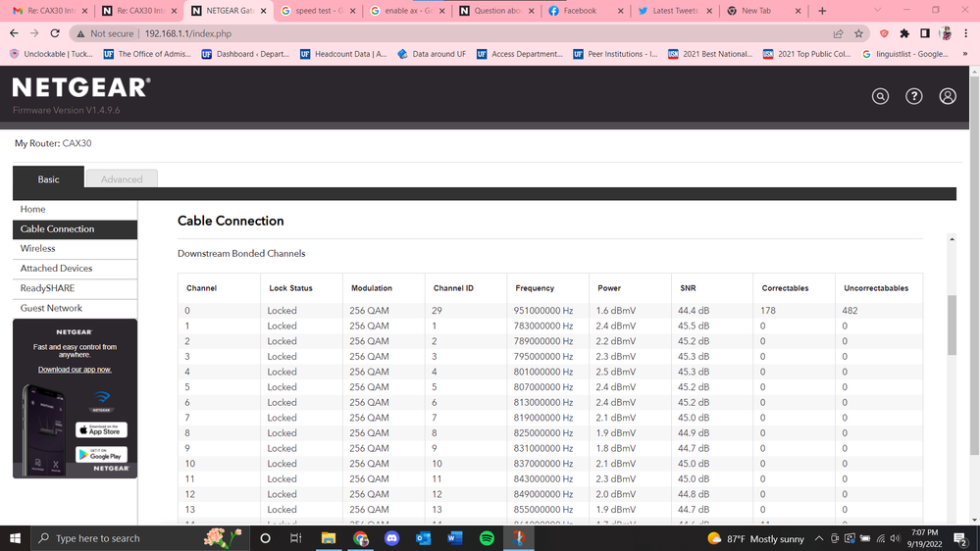Expand the hidden bookmarks overflow chevron
Viewport: 980px width, 551px height.
tap(965, 54)
